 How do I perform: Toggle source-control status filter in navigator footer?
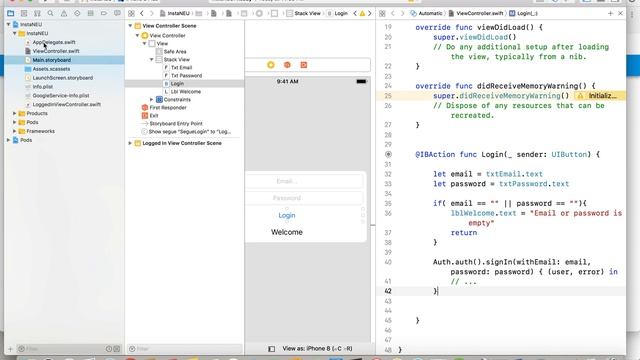click(117, 349)
